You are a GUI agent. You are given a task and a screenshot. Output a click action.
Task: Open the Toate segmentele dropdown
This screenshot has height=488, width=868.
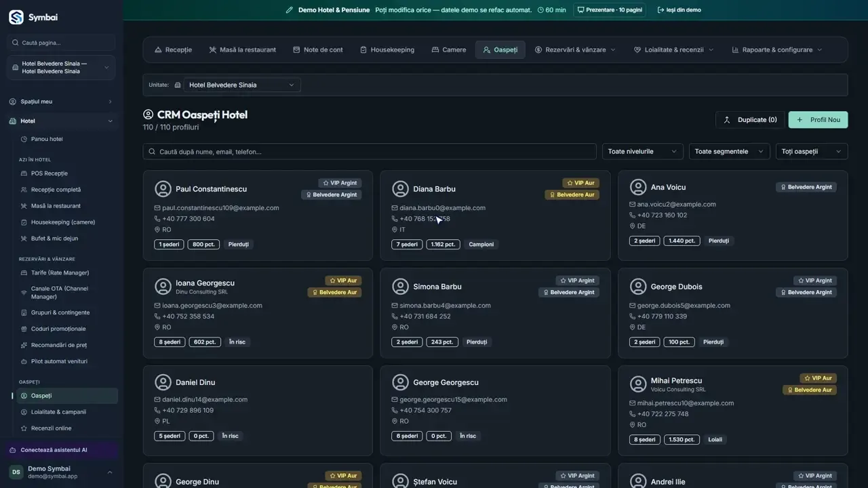click(730, 151)
